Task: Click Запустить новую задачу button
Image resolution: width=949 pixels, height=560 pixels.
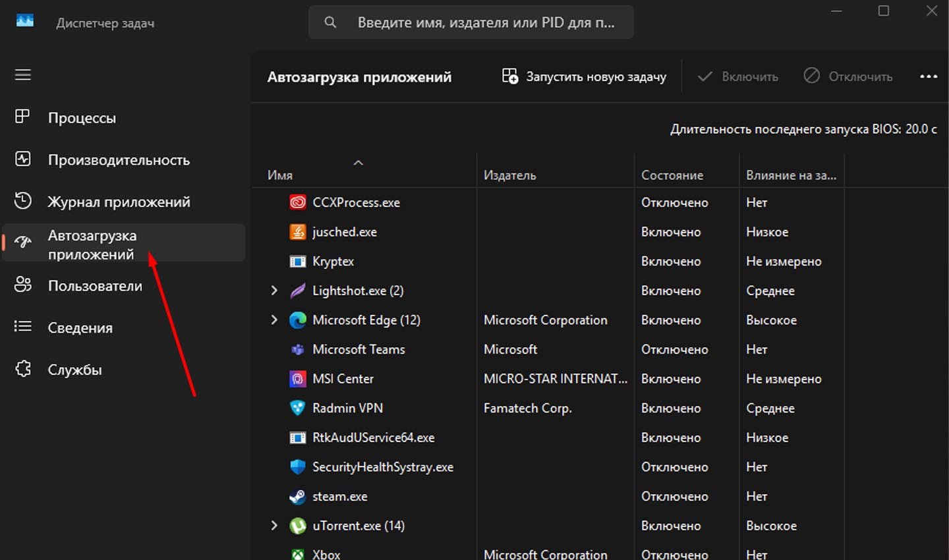Action: pos(584,76)
